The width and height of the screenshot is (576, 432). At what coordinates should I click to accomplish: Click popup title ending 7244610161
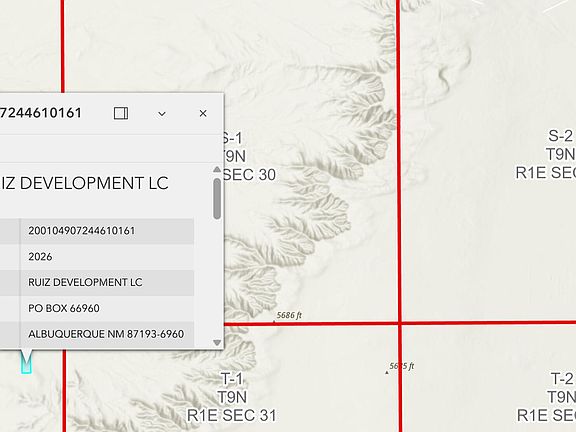(x=41, y=113)
